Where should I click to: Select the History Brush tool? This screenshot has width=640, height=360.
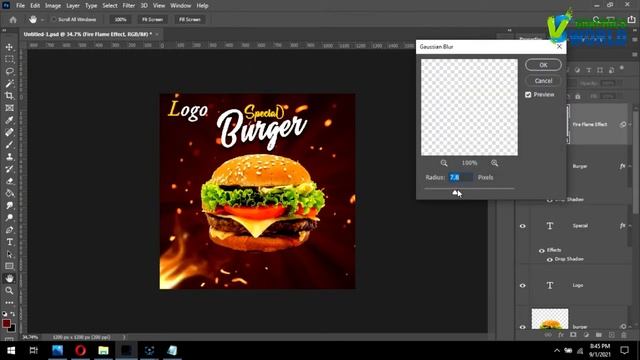9,169
